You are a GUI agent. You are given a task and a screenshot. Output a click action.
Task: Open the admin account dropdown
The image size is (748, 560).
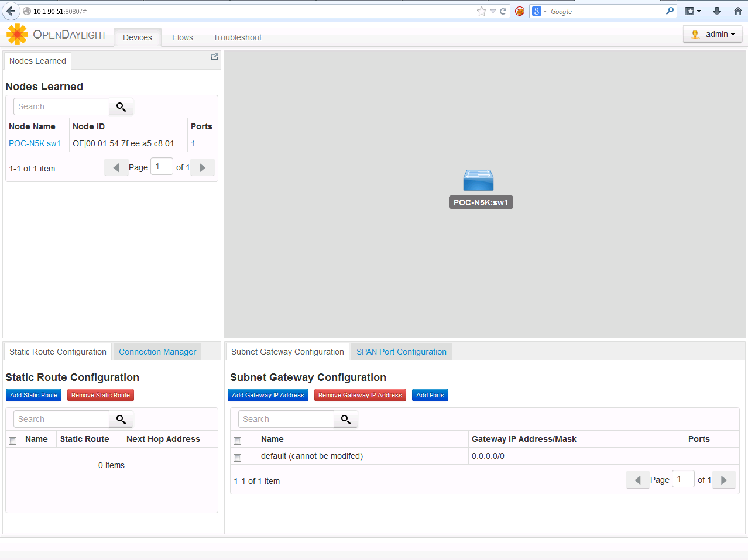click(x=712, y=33)
